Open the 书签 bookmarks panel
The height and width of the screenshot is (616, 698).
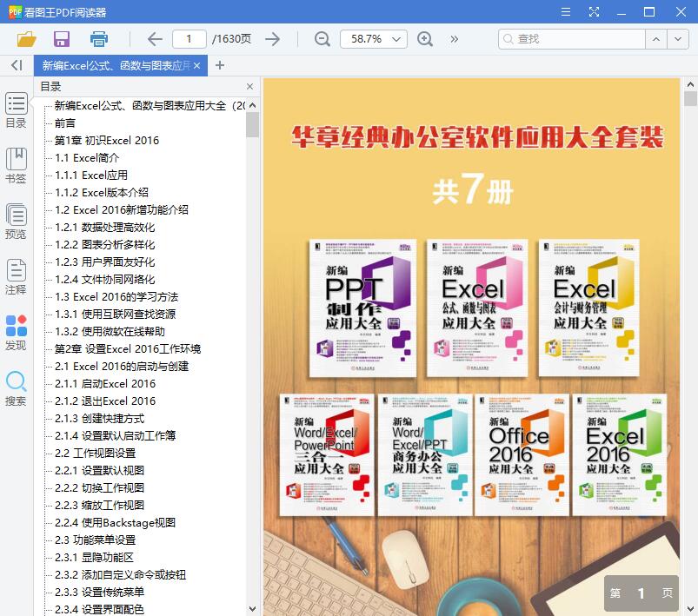pos(16,166)
